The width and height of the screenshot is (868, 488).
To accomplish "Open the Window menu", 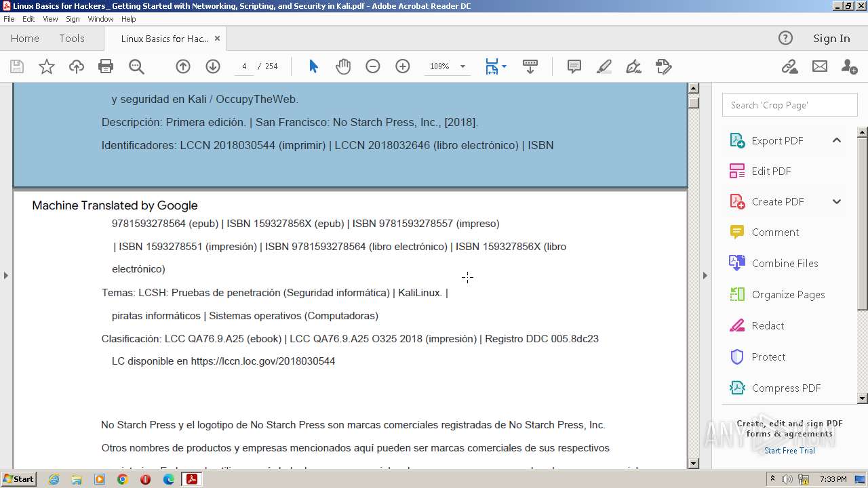I will tap(100, 19).
